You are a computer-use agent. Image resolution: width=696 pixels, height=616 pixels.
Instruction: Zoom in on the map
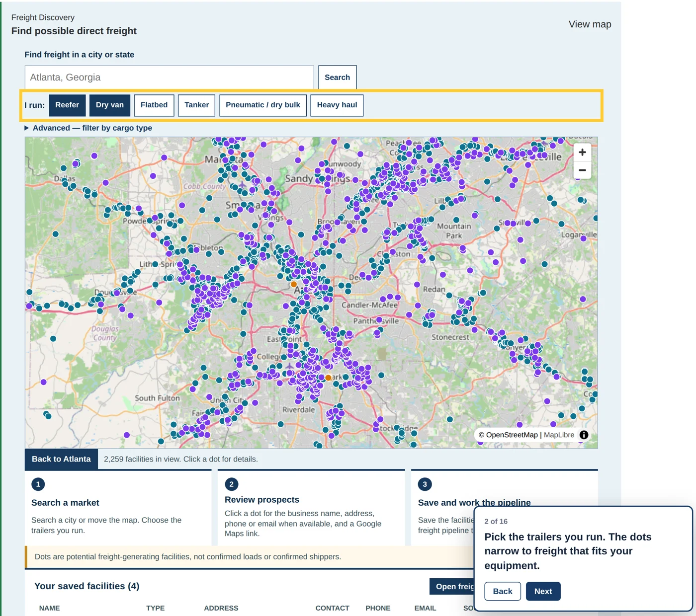click(582, 152)
